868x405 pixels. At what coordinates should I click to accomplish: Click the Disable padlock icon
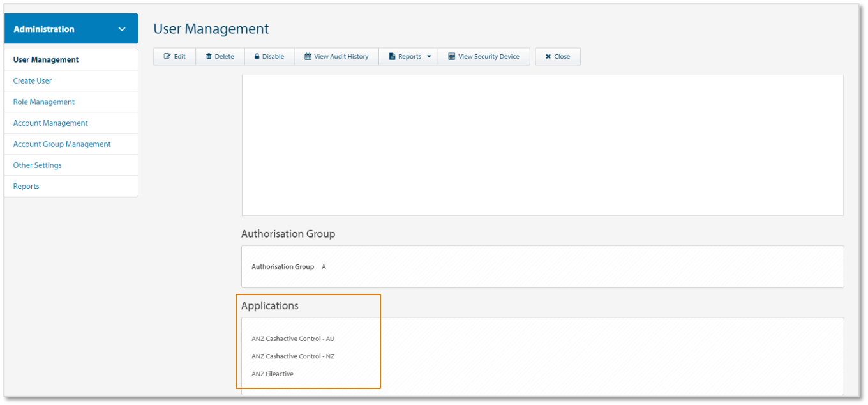pos(257,57)
